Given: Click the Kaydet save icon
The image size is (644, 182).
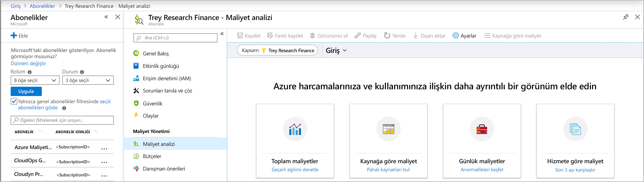Looking at the screenshot, I should click(240, 36).
